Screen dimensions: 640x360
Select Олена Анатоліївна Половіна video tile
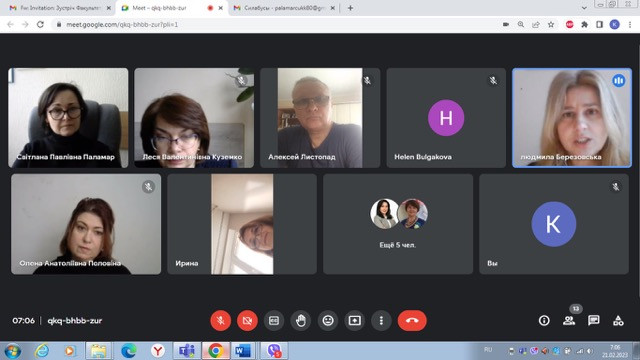pos(86,224)
